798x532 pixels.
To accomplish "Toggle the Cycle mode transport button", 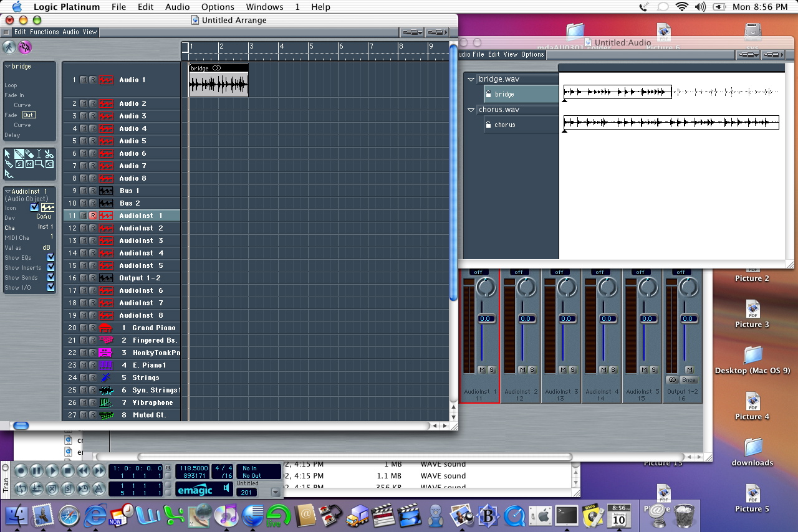I will [x=21, y=488].
